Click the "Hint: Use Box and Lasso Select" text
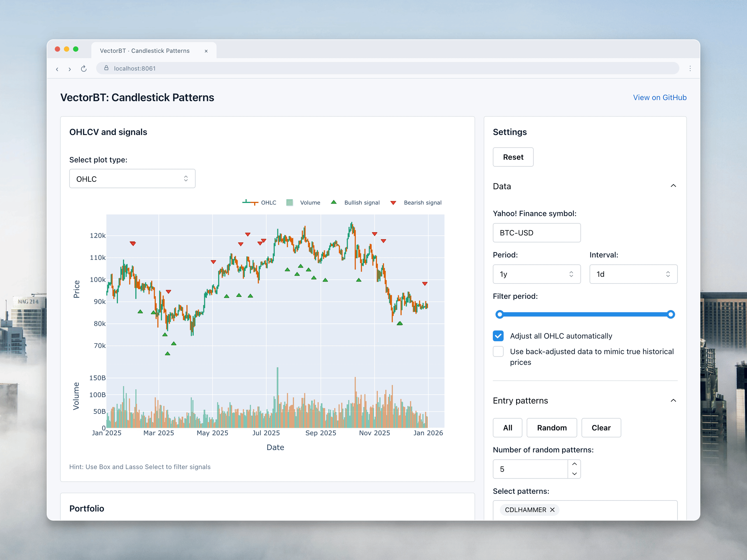 (x=140, y=467)
